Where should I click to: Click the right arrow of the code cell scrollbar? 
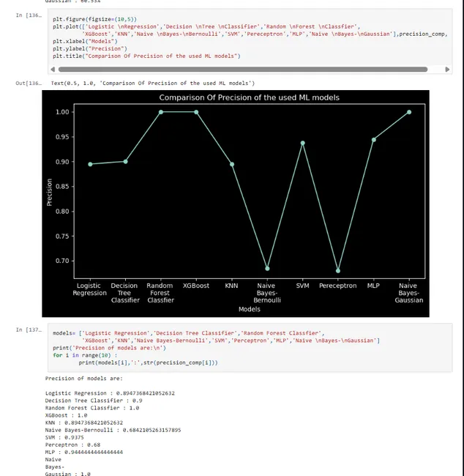coord(447,70)
